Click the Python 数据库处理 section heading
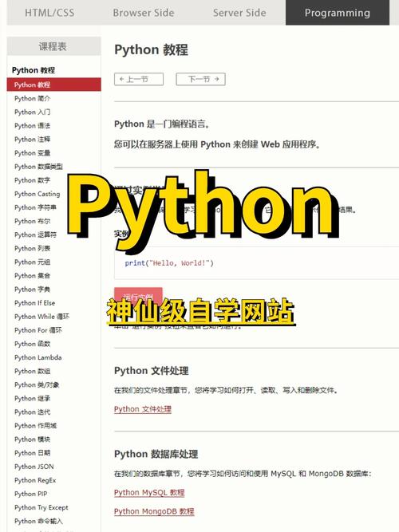 (x=156, y=454)
